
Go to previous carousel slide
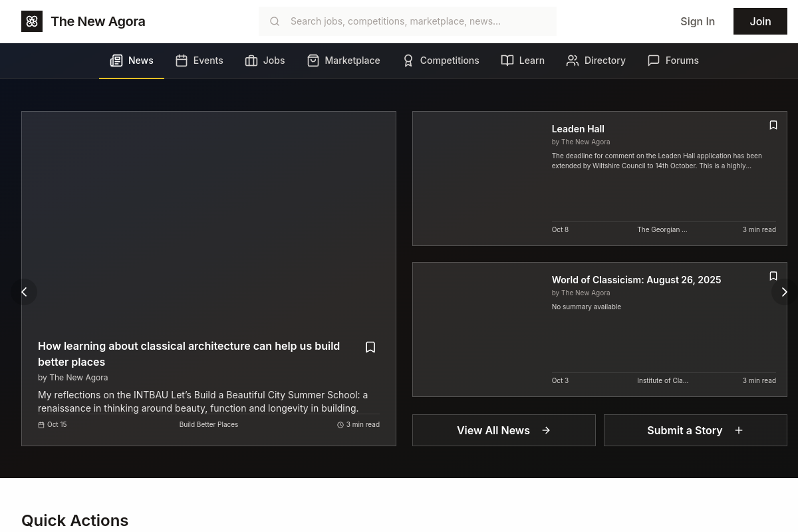click(24, 292)
